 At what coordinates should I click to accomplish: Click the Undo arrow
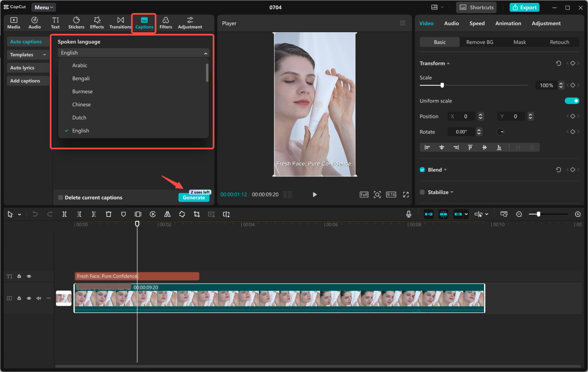coord(35,214)
